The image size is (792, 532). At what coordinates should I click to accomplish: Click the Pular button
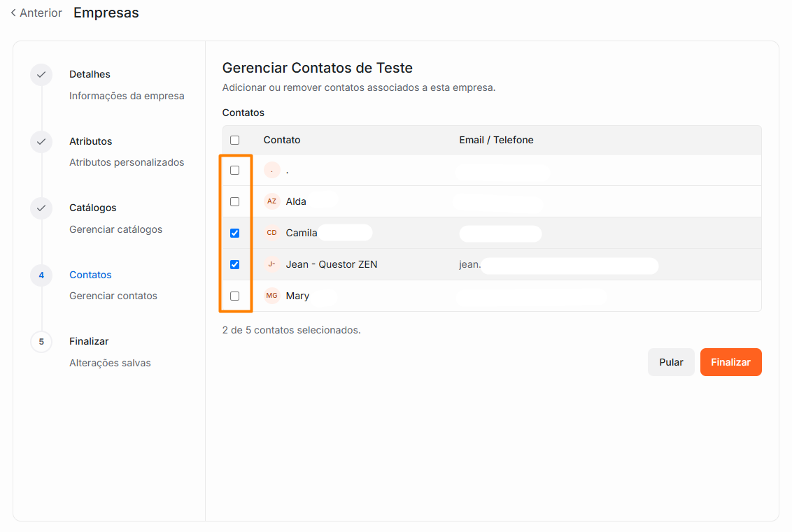click(671, 362)
